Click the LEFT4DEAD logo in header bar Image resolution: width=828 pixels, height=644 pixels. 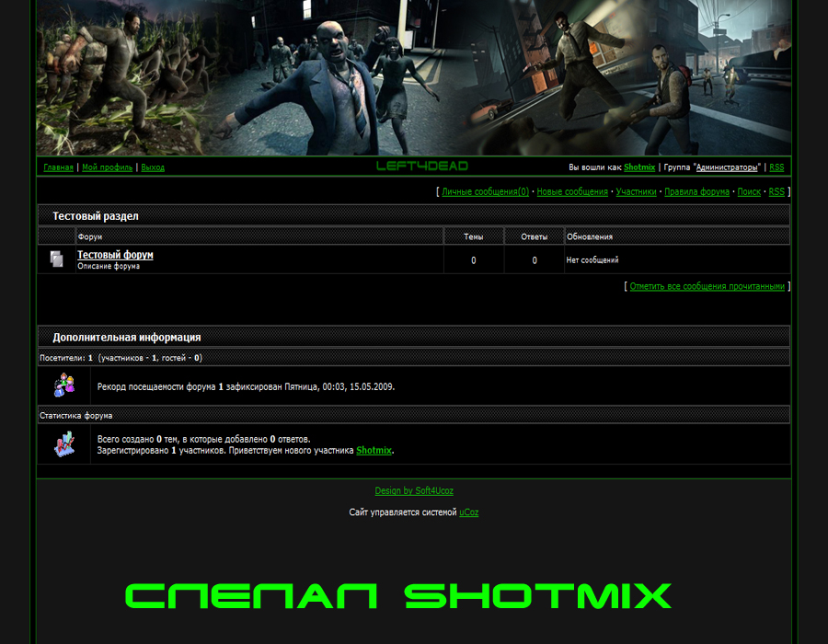coord(422,167)
